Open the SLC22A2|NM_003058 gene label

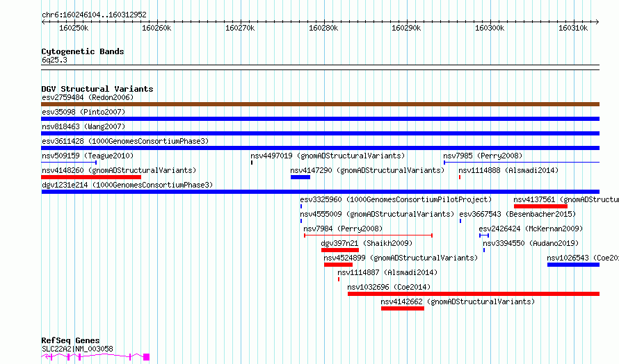[x=77, y=349]
